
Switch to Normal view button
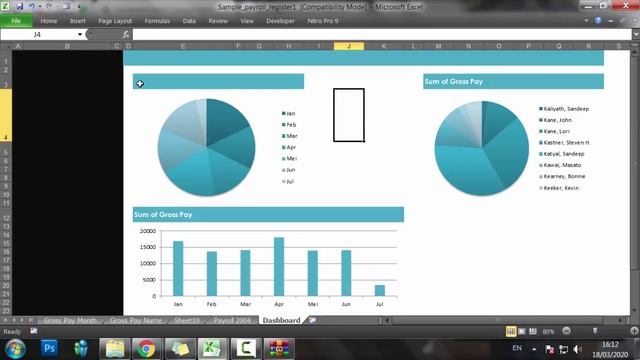[511, 331]
